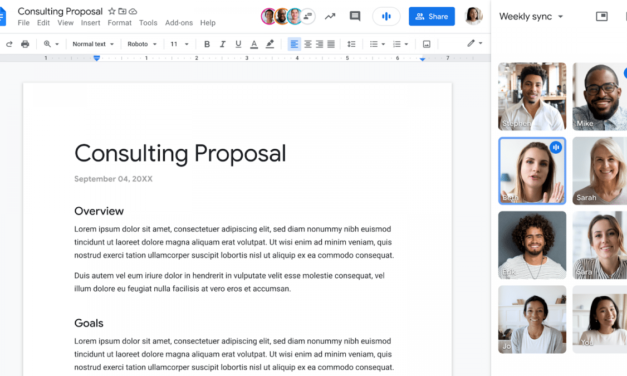Select Sara's video tile
627x376 pixels.
click(x=599, y=245)
